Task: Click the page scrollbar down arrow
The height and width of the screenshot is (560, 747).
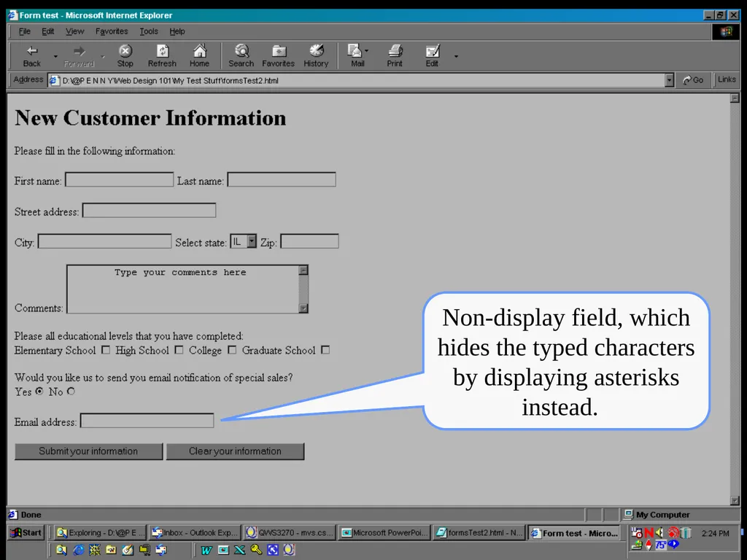Action: [x=735, y=500]
